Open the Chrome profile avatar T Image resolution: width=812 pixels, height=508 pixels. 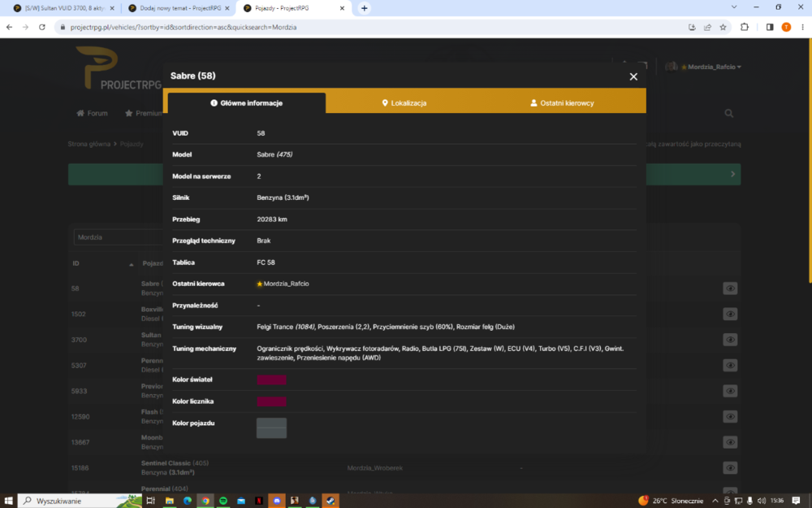[x=786, y=27]
